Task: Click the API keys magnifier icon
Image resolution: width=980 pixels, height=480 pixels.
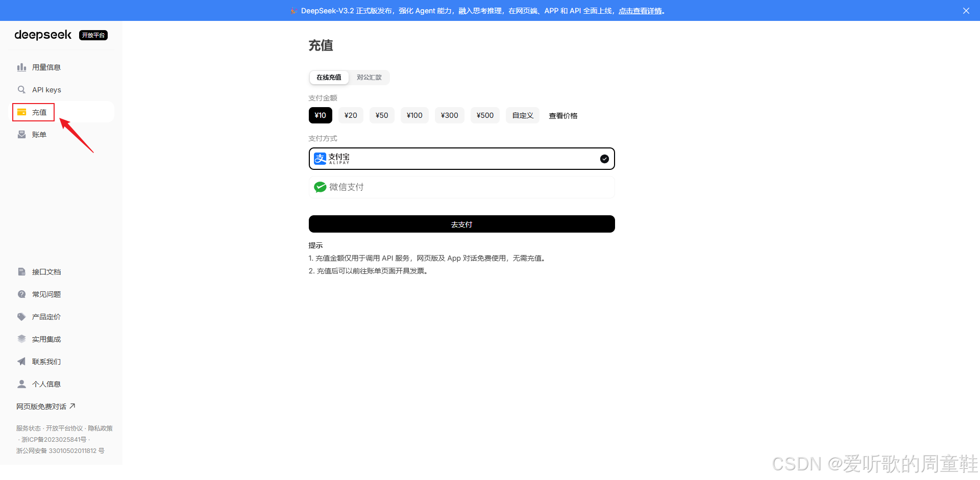Action: point(21,90)
